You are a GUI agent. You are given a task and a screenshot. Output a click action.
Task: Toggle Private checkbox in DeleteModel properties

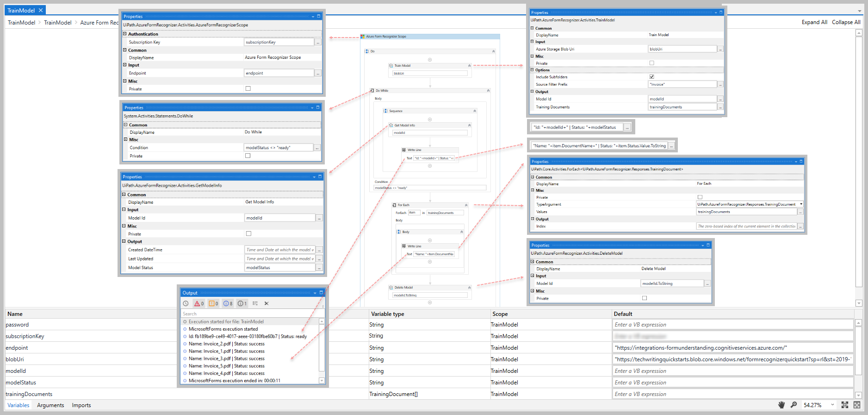645,298
